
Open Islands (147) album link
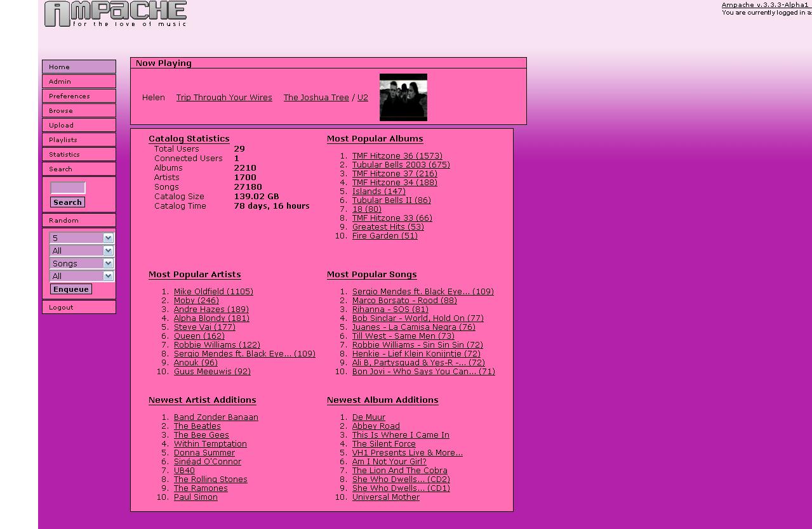point(379,192)
